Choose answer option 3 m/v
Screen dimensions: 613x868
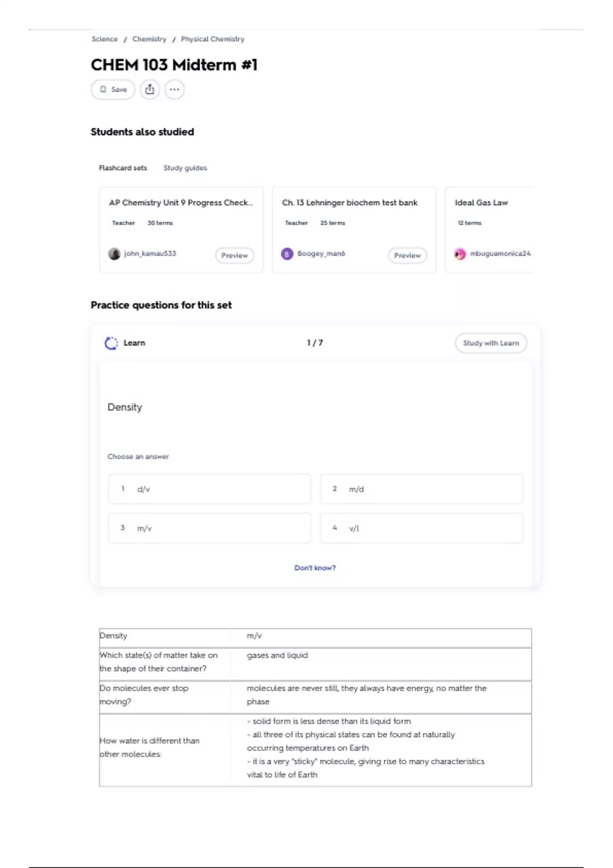(209, 528)
